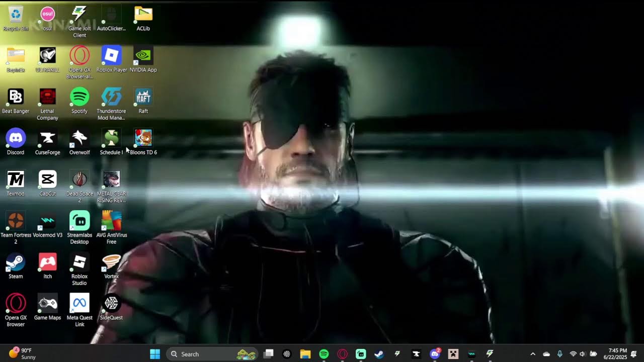Screen dimensions: 644x362
Task: Launch ULTRAKILL from the desktop
Action: click(x=47, y=60)
